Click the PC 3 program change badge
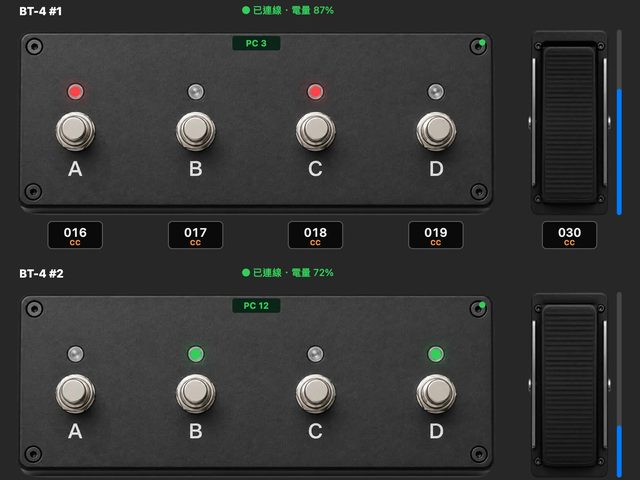The height and width of the screenshot is (480, 640). click(256, 43)
